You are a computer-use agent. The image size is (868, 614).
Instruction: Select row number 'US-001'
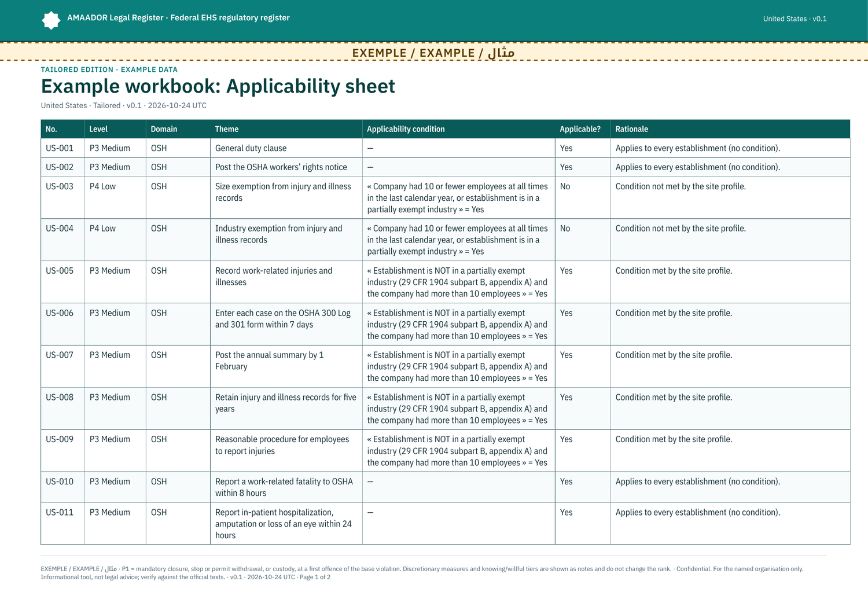coord(60,148)
